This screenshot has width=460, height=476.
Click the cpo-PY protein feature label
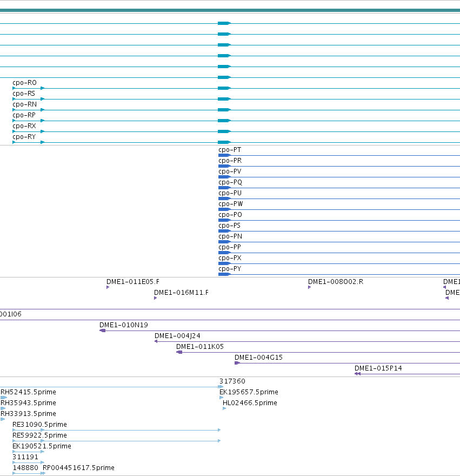(230, 269)
